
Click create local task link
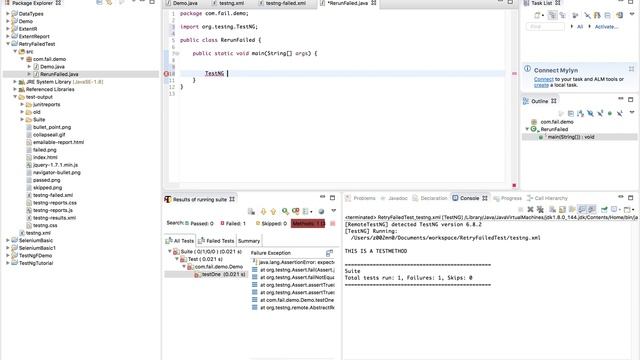pyautogui.click(x=541, y=85)
